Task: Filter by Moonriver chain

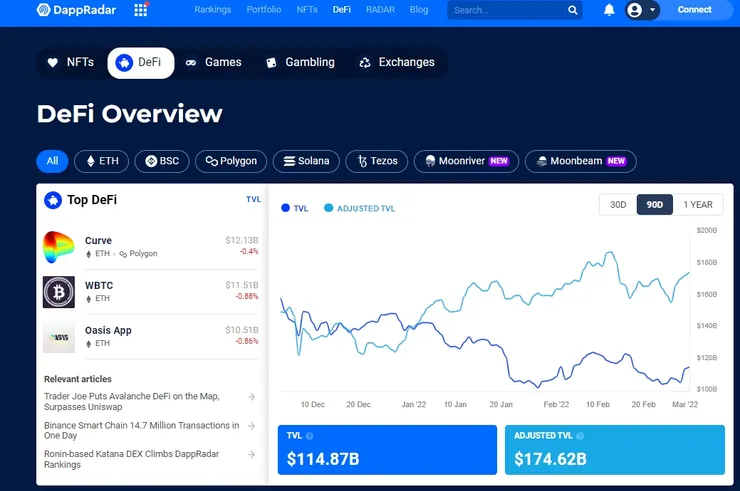Action: [466, 161]
